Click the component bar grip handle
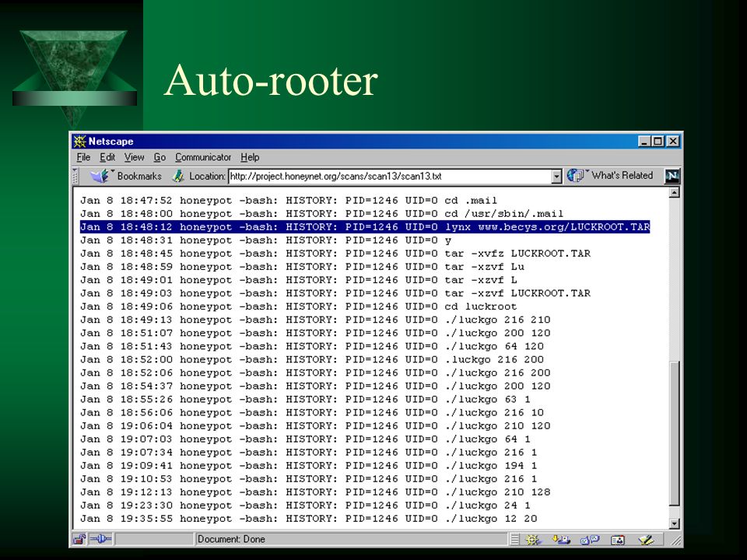The image size is (747, 560). click(x=514, y=540)
